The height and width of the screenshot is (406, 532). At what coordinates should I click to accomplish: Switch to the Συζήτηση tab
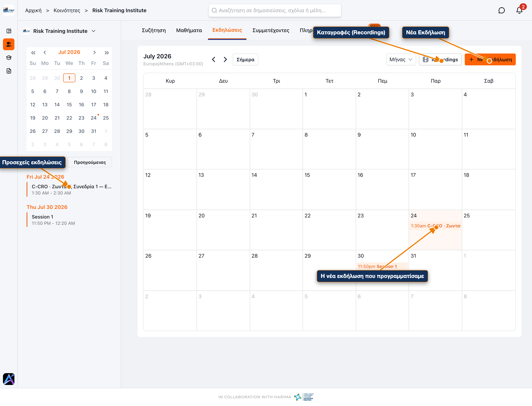pyautogui.click(x=154, y=30)
